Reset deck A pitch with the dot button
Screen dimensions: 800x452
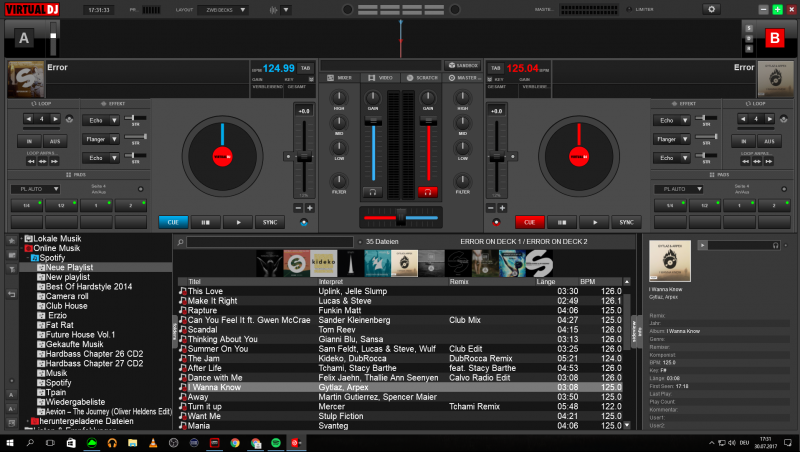[x=288, y=157]
